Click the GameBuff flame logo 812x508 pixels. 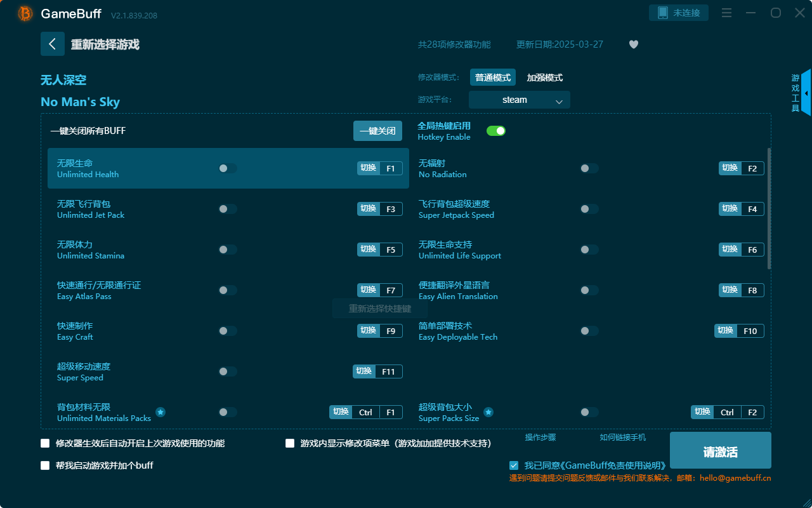click(24, 13)
